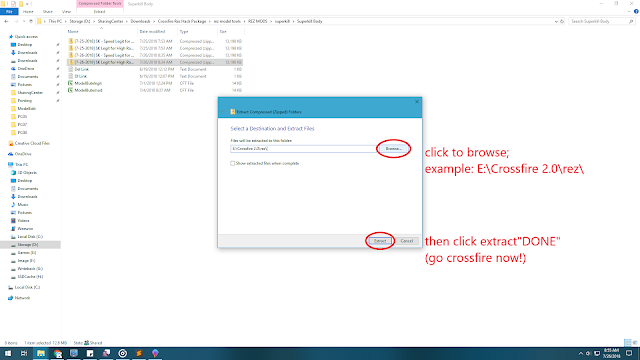
Task: Open pinned Desktop under Quick access
Action: coord(24,44)
